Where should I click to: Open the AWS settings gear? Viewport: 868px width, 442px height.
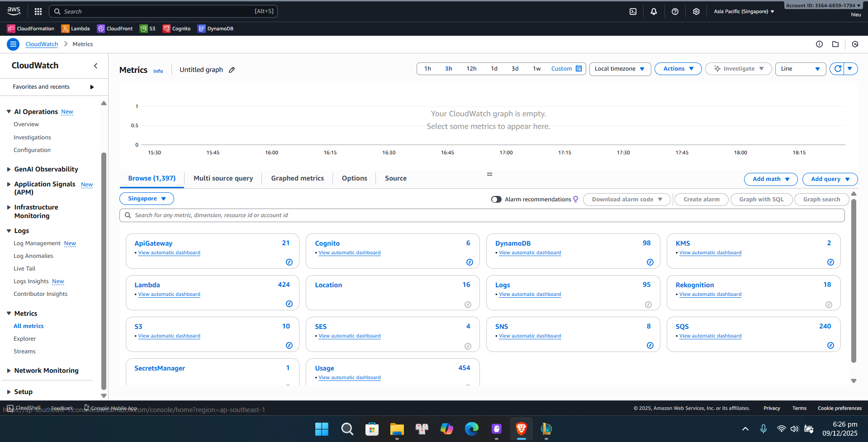click(x=696, y=11)
